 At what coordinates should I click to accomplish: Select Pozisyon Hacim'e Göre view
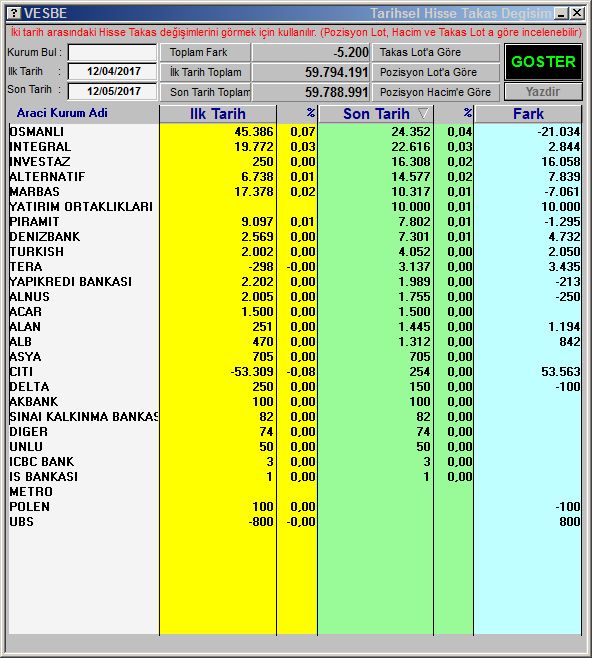tap(436, 92)
